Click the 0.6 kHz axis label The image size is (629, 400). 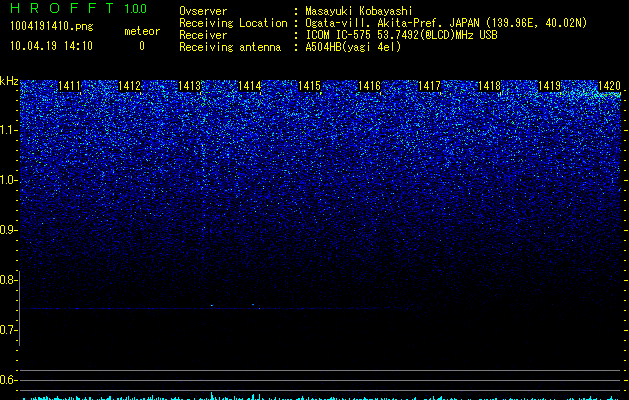point(7,380)
